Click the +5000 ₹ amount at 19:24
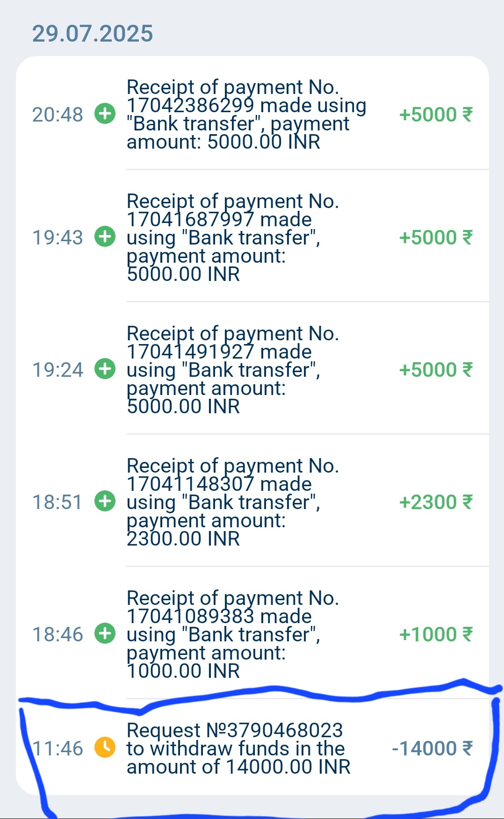Viewport: 504px width, 819px height. click(436, 370)
